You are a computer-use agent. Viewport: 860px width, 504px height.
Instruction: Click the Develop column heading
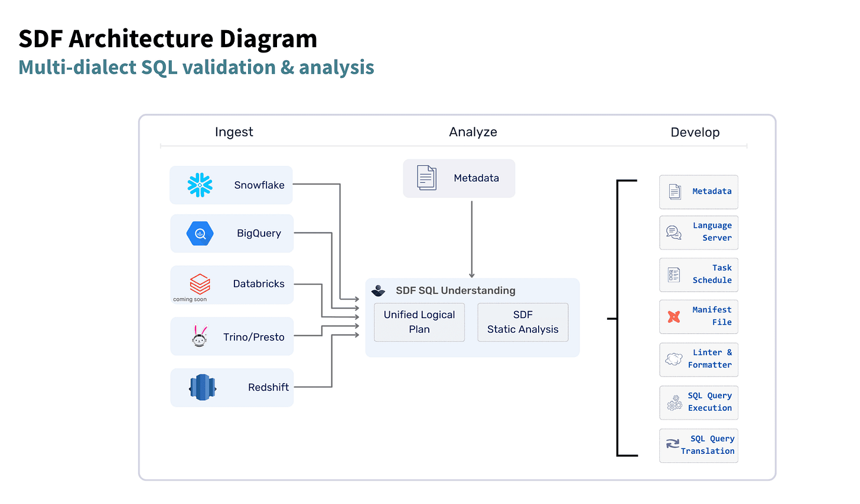[695, 132]
